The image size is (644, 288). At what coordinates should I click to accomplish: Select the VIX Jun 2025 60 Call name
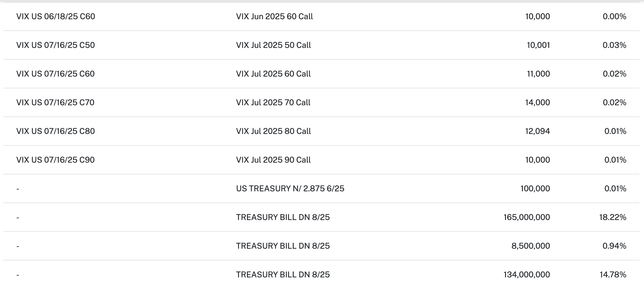(x=274, y=16)
